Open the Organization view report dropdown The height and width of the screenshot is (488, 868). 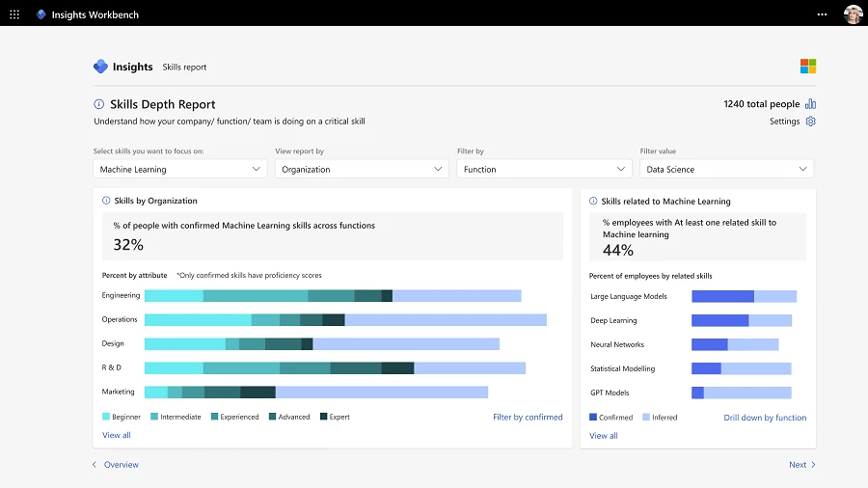click(x=362, y=169)
